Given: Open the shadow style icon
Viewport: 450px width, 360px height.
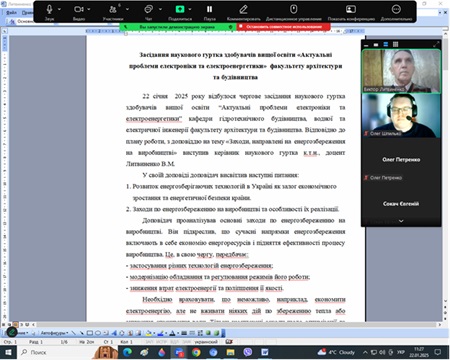Looking at the screenshot, I should [208, 333].
